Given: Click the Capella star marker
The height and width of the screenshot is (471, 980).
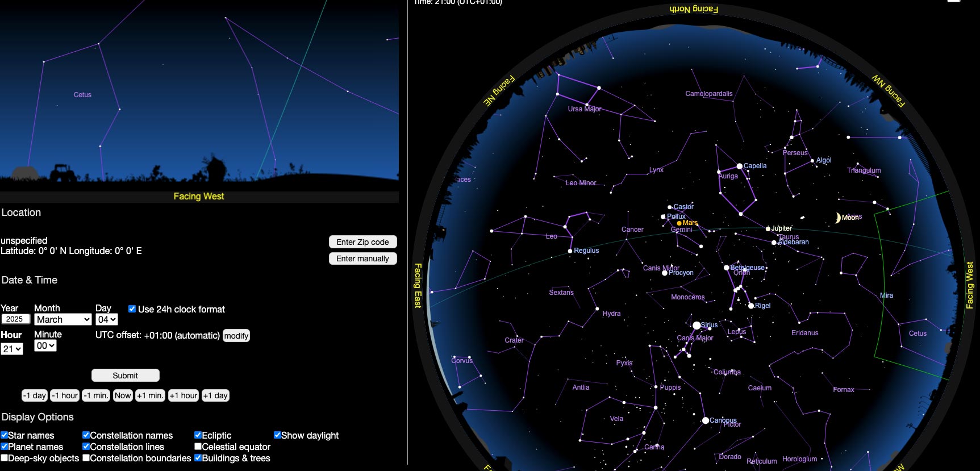Looking at the screenshot, I should [x=739, y=166].
